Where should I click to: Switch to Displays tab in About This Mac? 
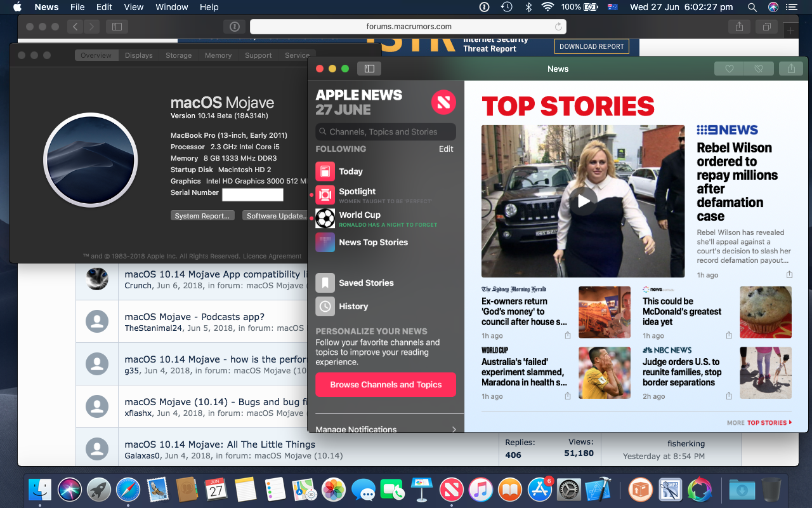point(139,55)
